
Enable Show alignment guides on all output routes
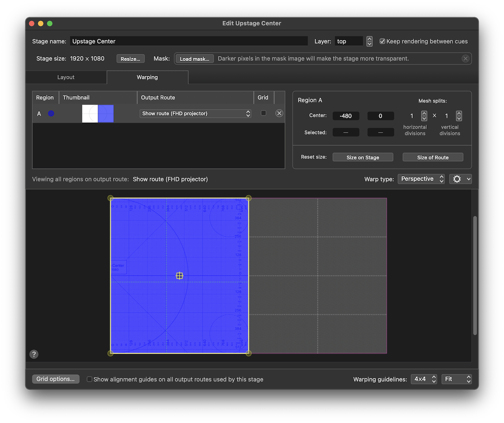coord(89,379)
